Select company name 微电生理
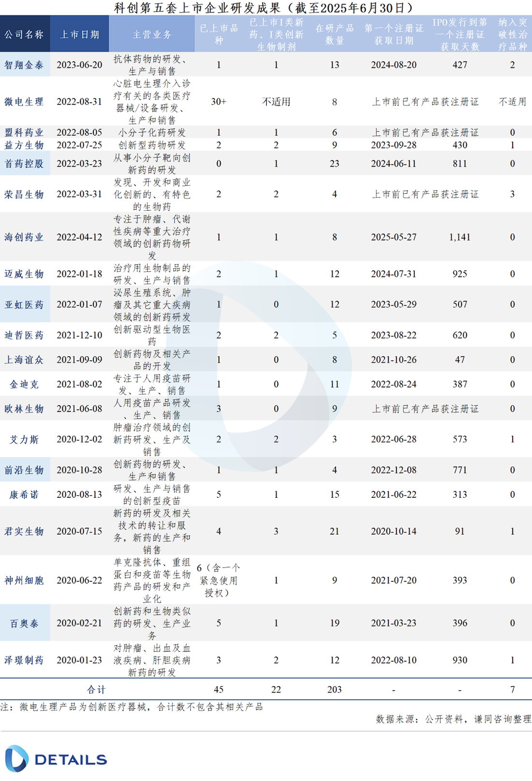The width and height of the screenshot is (532, 781). point(24,102)
